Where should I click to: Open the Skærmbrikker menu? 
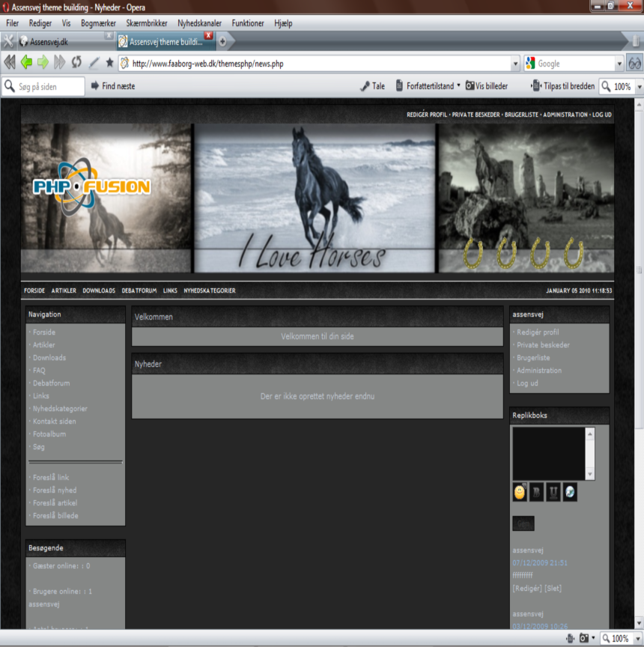(x=147, y=23)
